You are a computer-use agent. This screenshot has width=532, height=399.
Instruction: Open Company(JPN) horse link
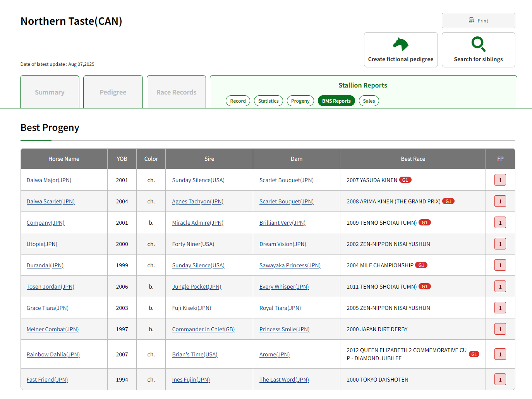[x=46, y=223]
